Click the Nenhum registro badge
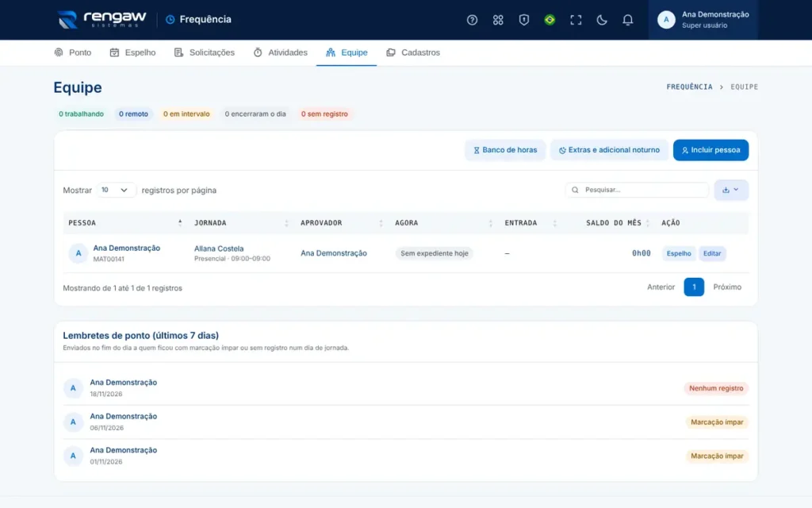Image resolution: width=812 pixels, height=508 pixels. pyautogui.click(x=716, y=388)
